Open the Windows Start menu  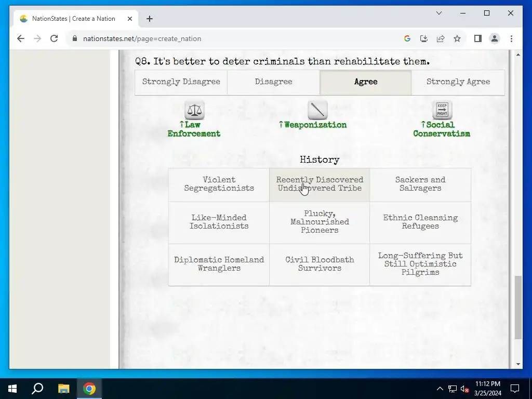point(12,389)
